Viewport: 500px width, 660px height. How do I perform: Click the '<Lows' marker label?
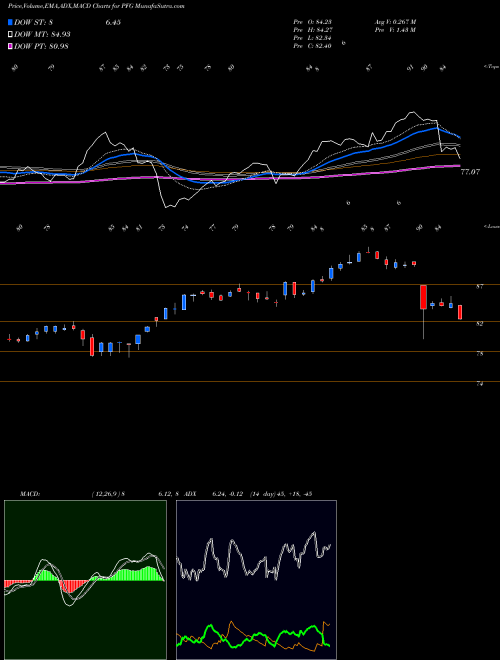pos(491,226)
